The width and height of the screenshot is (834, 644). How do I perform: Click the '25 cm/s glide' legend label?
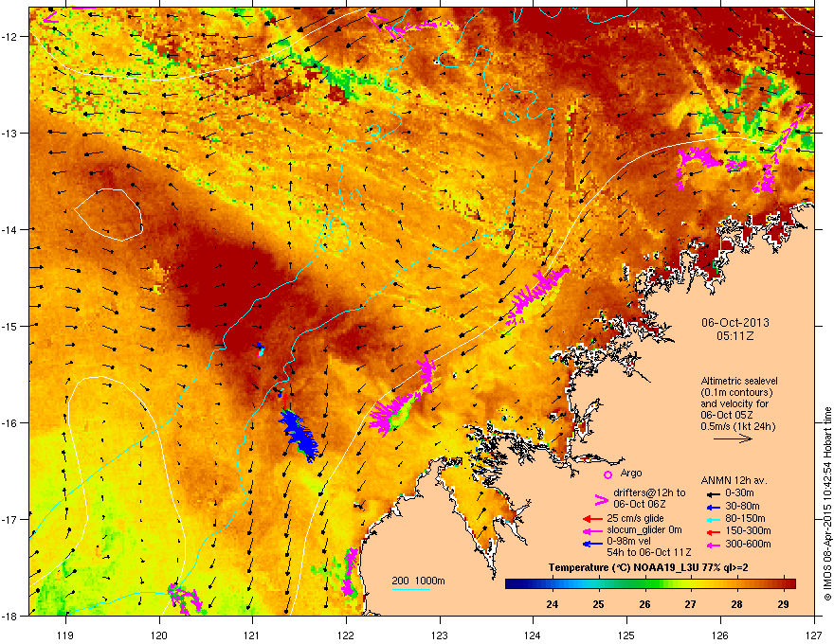point(636,518)
